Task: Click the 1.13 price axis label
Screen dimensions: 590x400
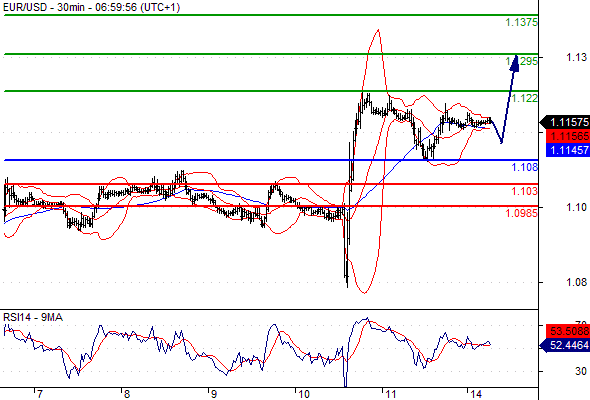Action: click(576, 57)
